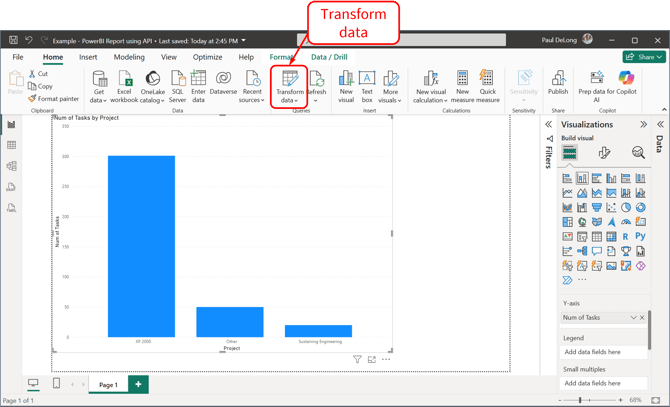670x407 pixels.
Task: Click the Save icon in title bar
Action: pos(13,40)
